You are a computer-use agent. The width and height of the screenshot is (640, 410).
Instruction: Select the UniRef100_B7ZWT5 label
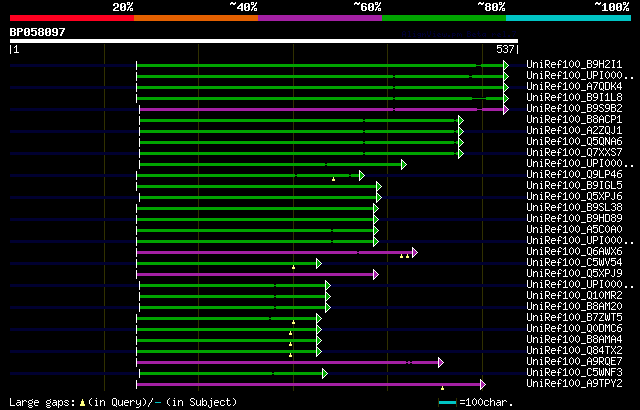tap(574, 318)
